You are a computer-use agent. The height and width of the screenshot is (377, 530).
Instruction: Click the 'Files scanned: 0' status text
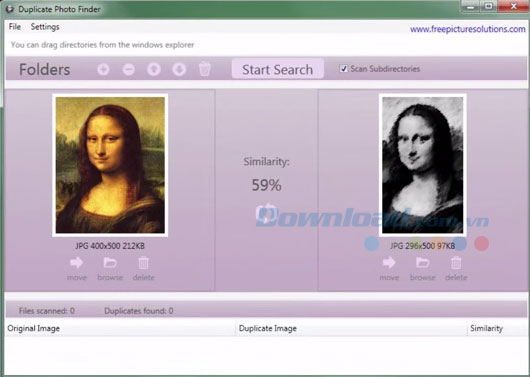click(x=47, y=311)
